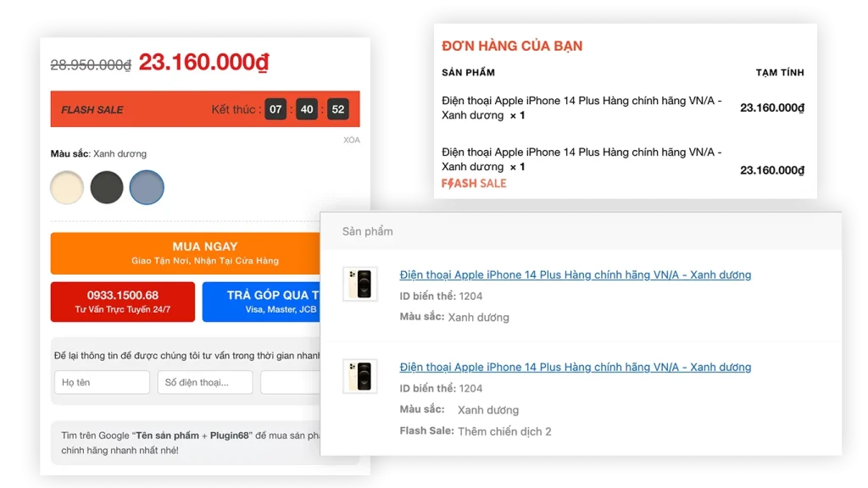Open the blue TRẢ GÓP QUA THẺ button
The height and width of the screenshot is (488, 868).
point(261,302)
